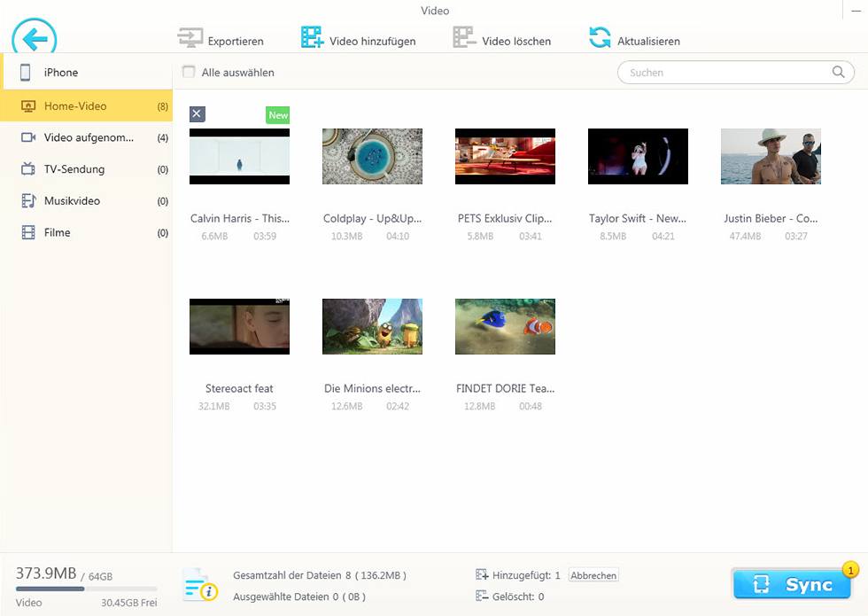This screenshot has height=616, width=868.
Task: Switch to Filme category
Action: point(87,232)
